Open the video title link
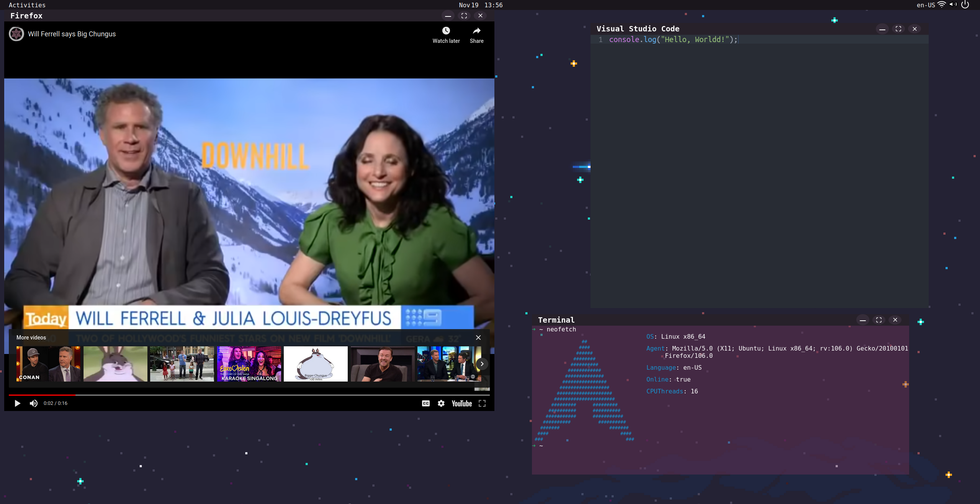This screenshot has height=504, width=980. tap(72, 34)
